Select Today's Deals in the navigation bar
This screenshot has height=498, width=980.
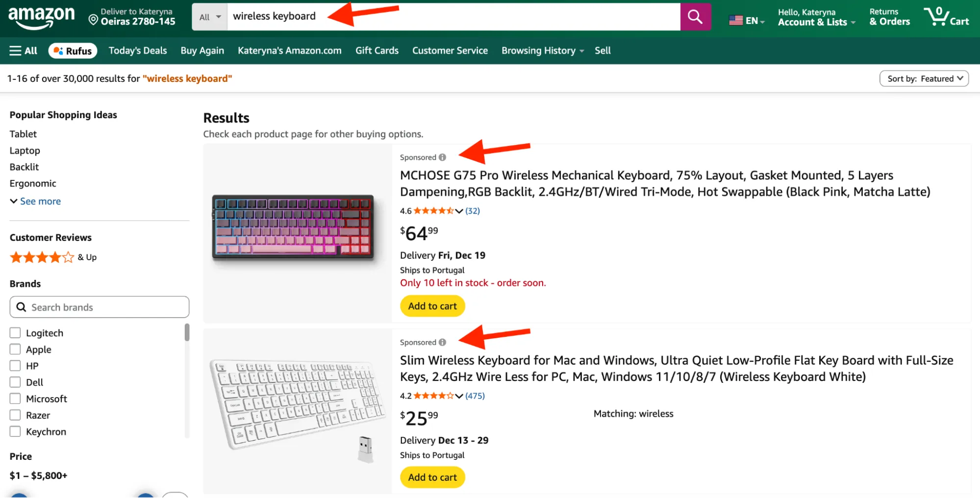137,50
